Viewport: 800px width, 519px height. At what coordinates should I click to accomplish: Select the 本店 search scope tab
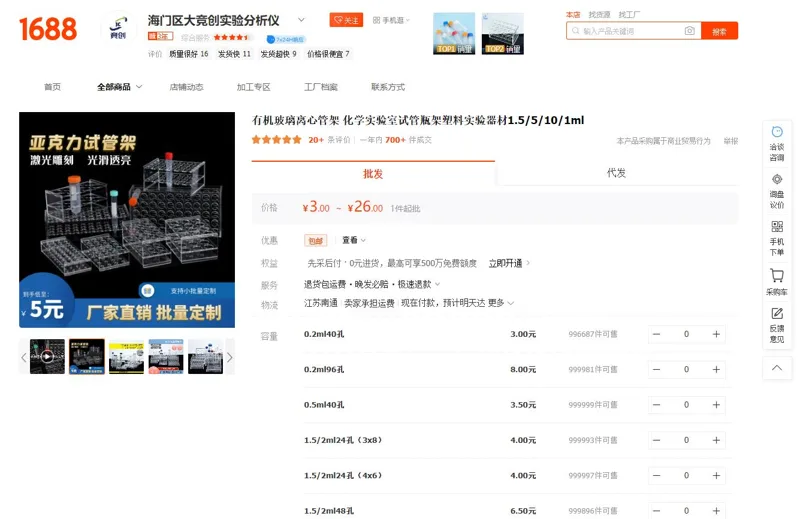pos(573,14)
